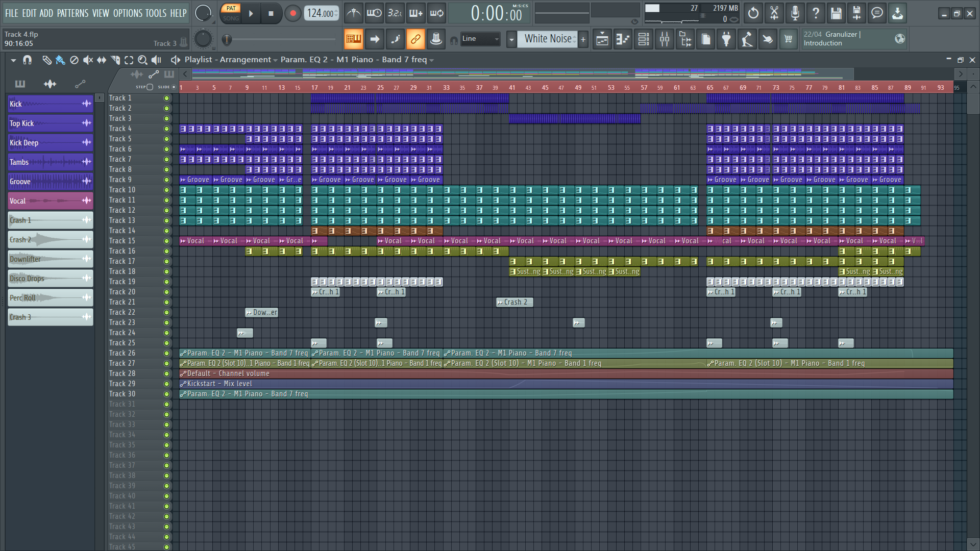Click the microphone recording icon
The height and width of the screenshot is (551, 980).
795,13
